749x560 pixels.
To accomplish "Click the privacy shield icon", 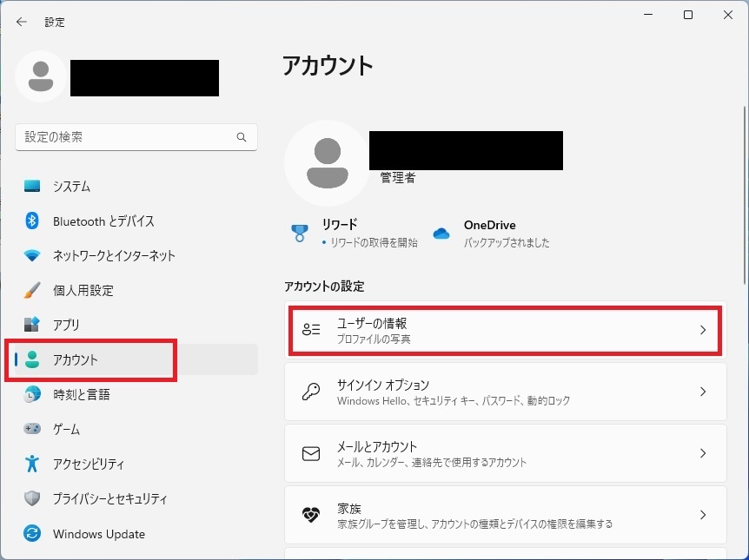I will (x=32, y=498).
